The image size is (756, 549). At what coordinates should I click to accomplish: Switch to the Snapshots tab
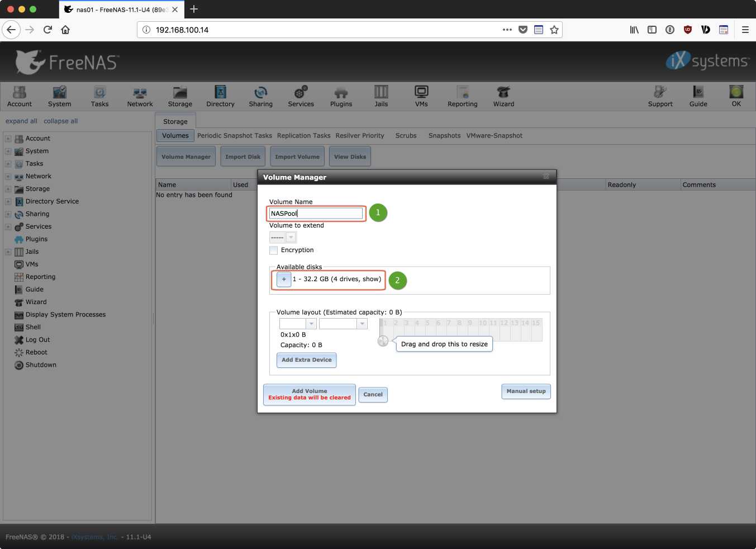[444, 136]
